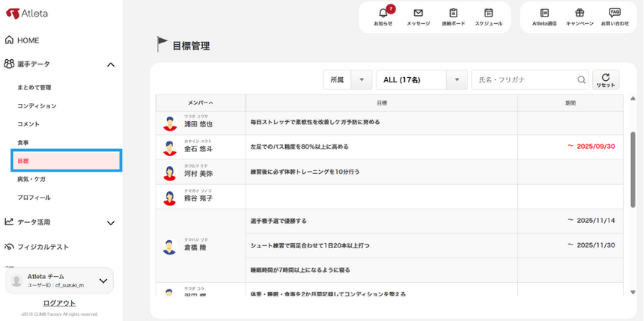The height and width of the screenshot is (321, 644).
Task: Open the 連絡ボード clipboard icon
Action: 453,14
